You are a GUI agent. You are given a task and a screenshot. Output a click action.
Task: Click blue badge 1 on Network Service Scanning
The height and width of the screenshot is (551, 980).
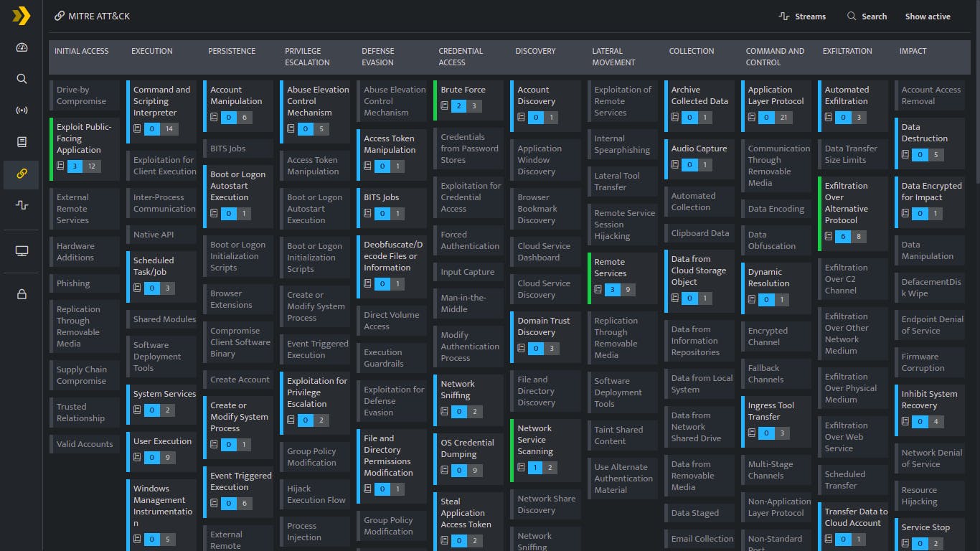tap(535, 468)
